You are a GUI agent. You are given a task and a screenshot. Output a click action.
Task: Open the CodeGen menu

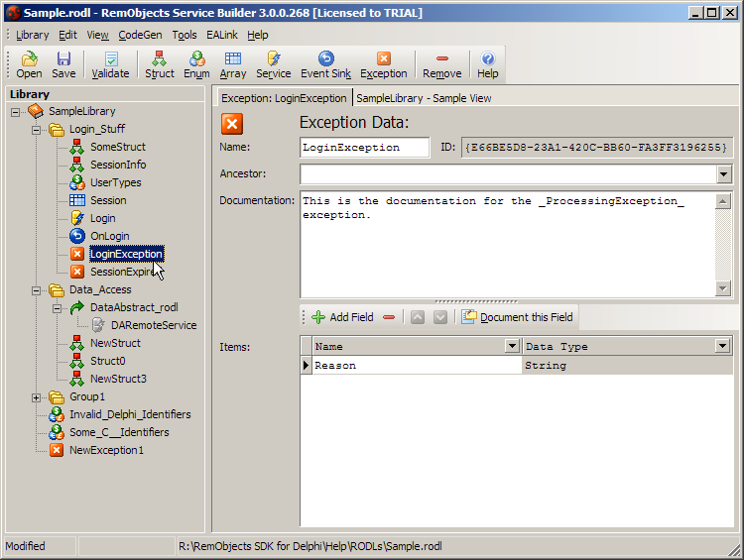coord(140,35)
